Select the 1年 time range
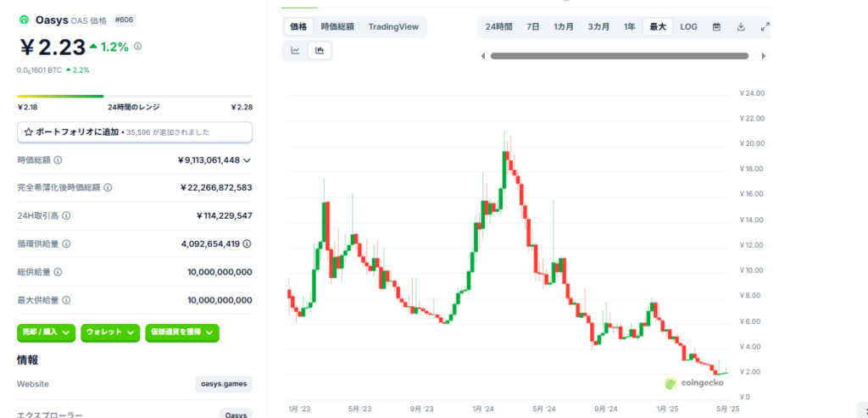The width and height of the screenshot is (868, 418). click(x=629, y=27)
